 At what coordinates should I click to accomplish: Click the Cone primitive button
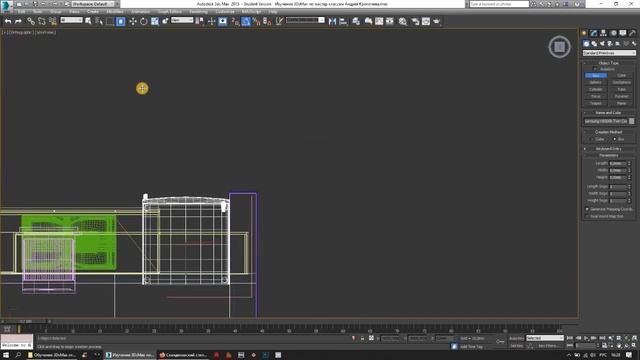621,76
